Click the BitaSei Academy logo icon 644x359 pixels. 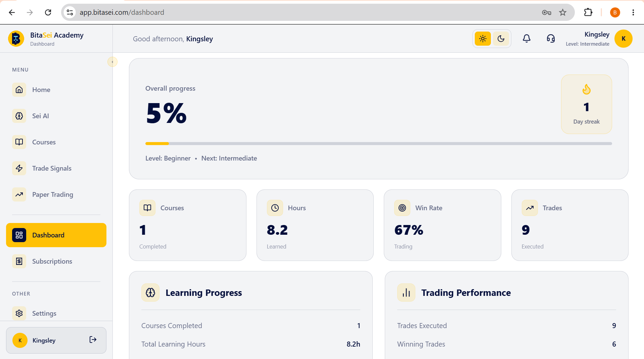pos(16,39)
